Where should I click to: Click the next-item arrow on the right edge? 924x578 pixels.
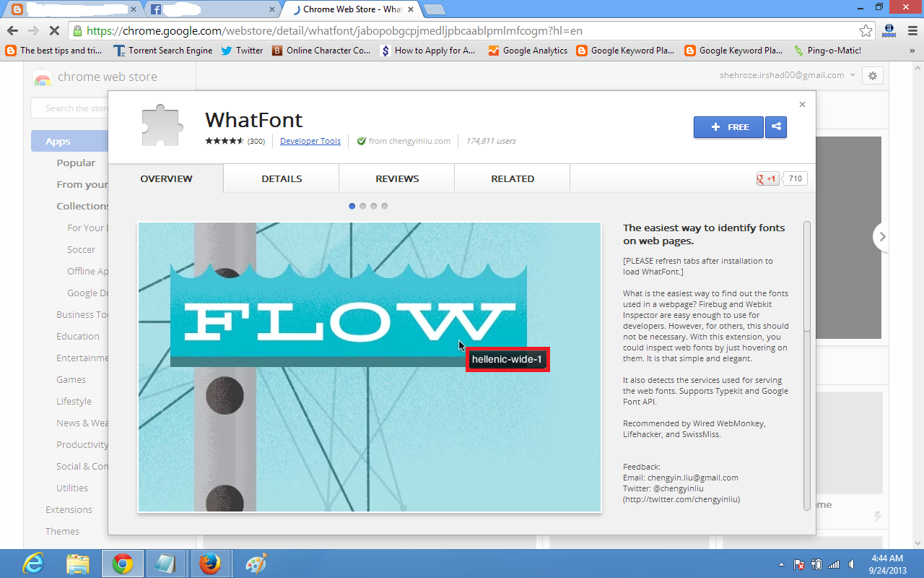pos(882,236)
